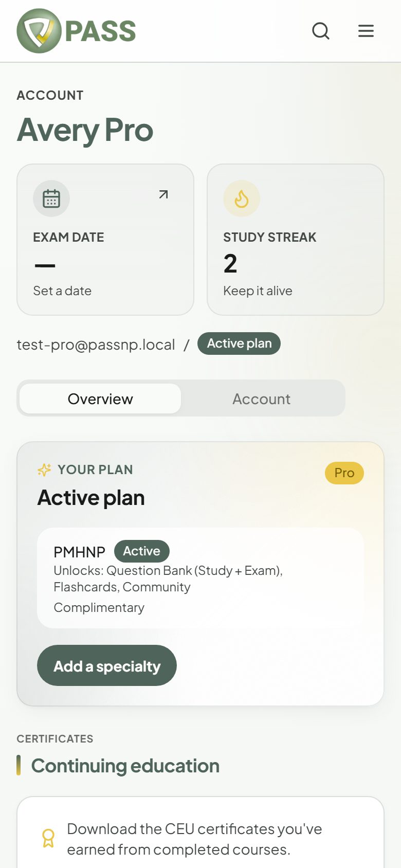Open exam date via arrow icon

point(163,194)
